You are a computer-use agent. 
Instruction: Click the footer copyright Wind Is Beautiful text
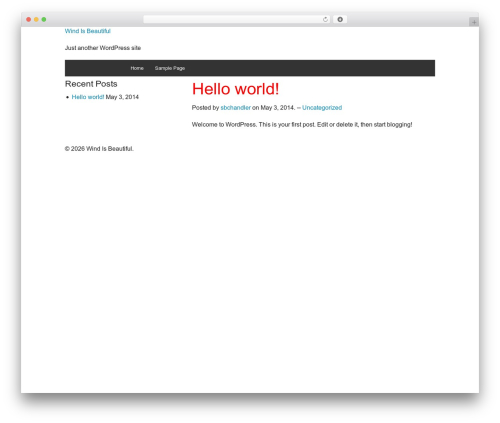[x=99, y=149]
